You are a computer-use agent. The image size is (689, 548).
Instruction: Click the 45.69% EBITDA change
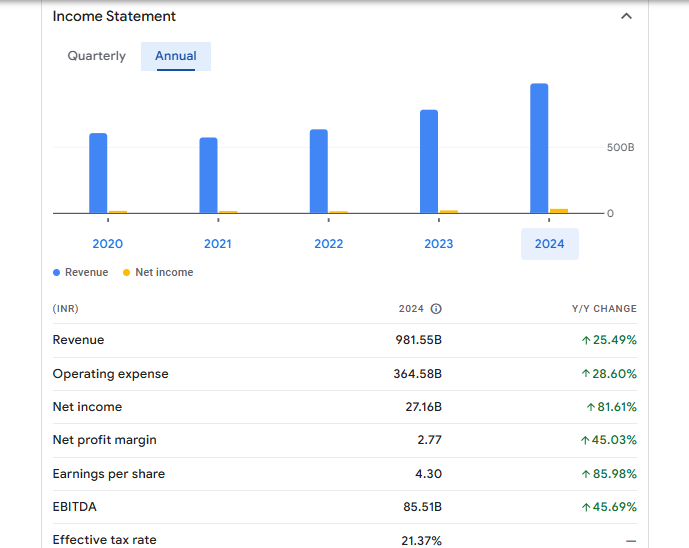609,507
